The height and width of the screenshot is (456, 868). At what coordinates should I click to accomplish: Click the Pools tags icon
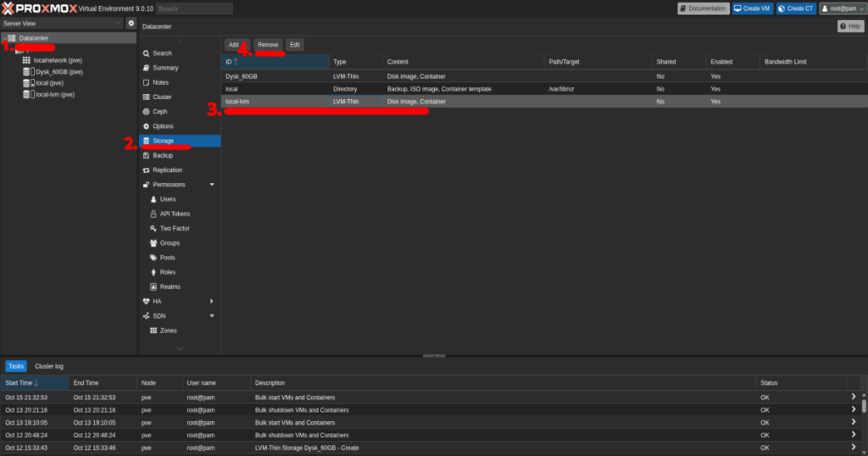click(153, 258)
